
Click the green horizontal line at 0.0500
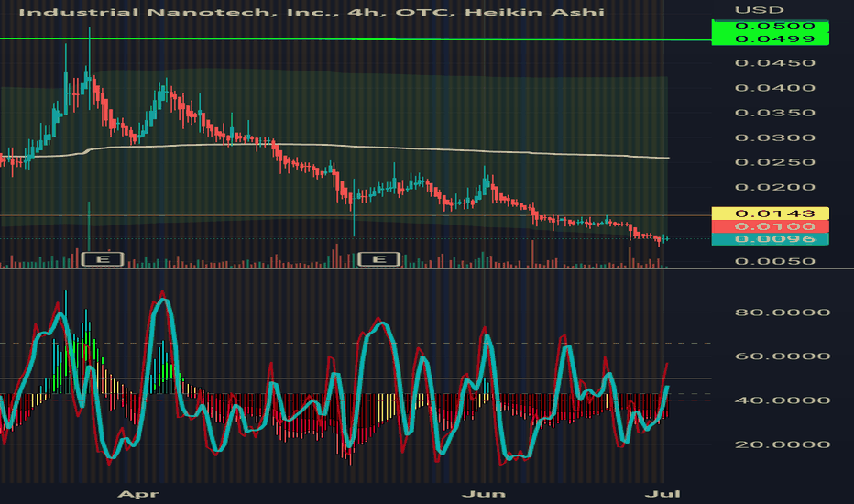(x=356, y=39)
